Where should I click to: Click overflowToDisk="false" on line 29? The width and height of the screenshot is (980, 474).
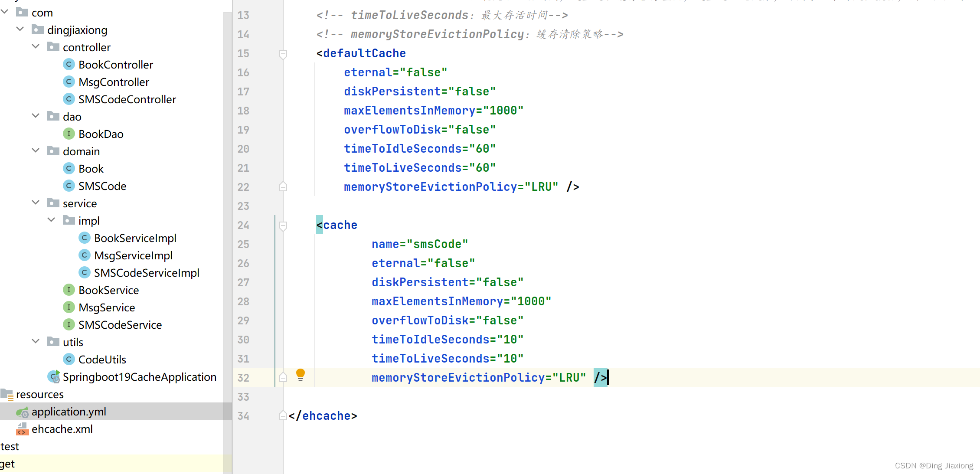pyautogui.click(x=448, y=320)
